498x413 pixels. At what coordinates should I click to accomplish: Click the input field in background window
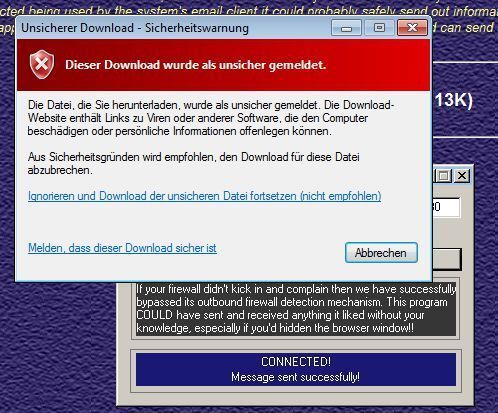[x=446, y=207]
